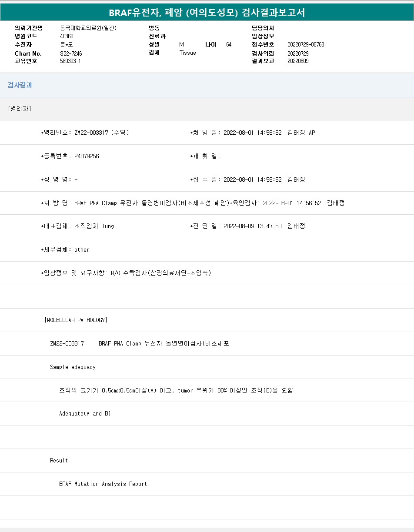Image resolution: width=414 pixels, height=532 pixels.
Task: Select 'BRAF Mutation Analysis Report' line
Action: (x=103, y=484)
